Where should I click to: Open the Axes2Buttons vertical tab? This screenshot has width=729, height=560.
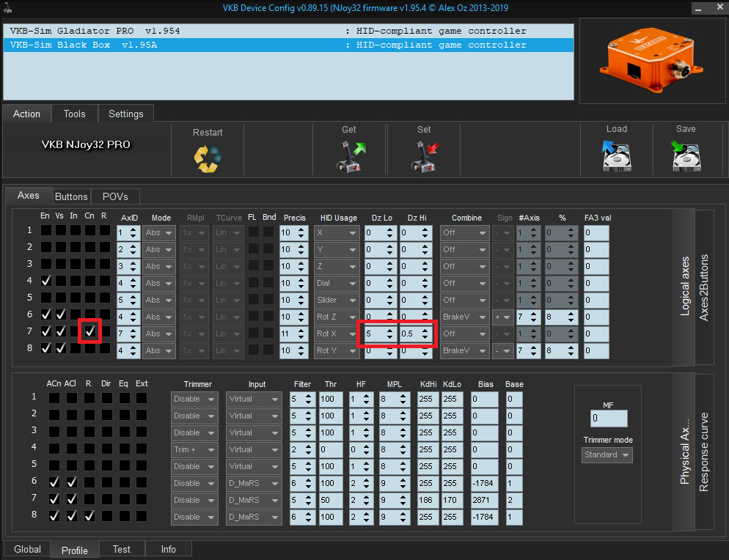tap(704, 287)
